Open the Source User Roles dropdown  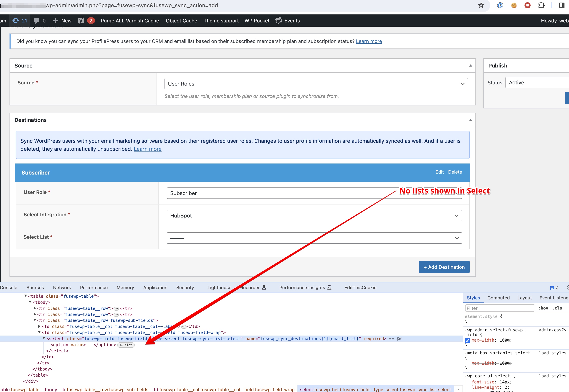point(316,84)
